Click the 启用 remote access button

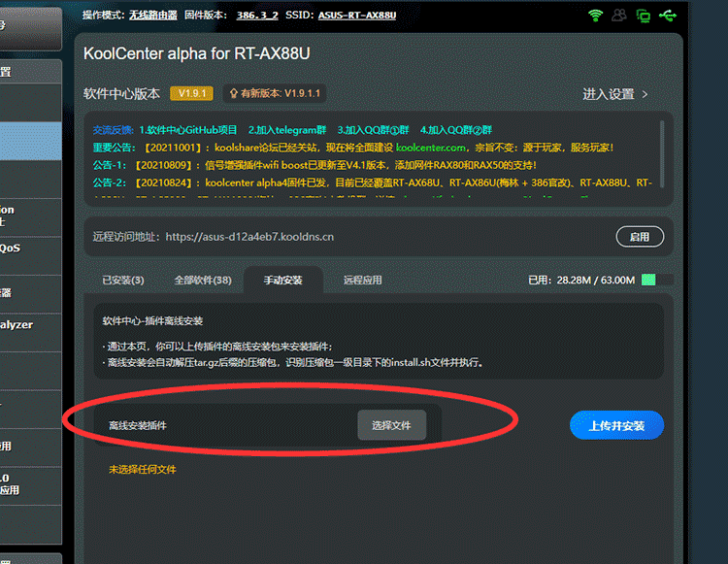[x=640, y=237]
